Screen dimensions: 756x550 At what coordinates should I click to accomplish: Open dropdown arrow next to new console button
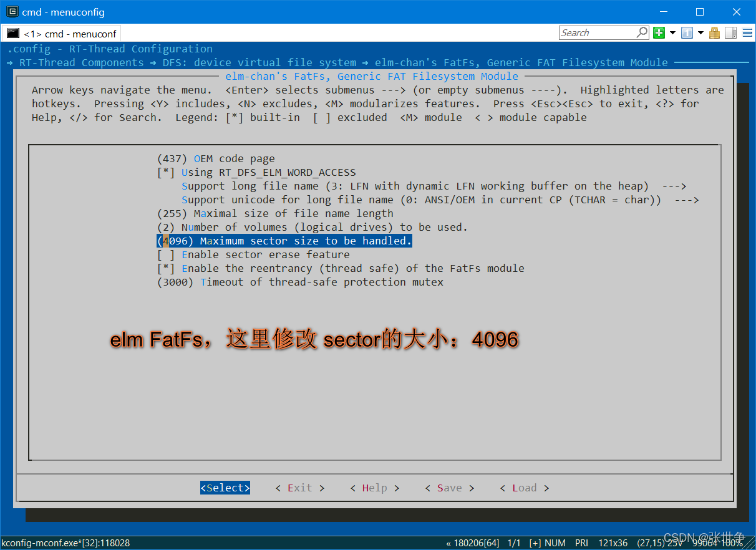(672, 32)
